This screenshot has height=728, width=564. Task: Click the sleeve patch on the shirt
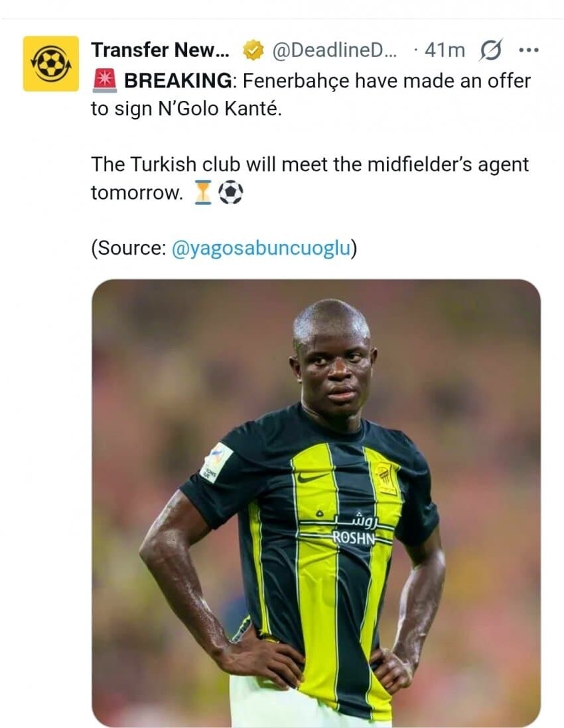pyautogui.click(x=217, y=462)
